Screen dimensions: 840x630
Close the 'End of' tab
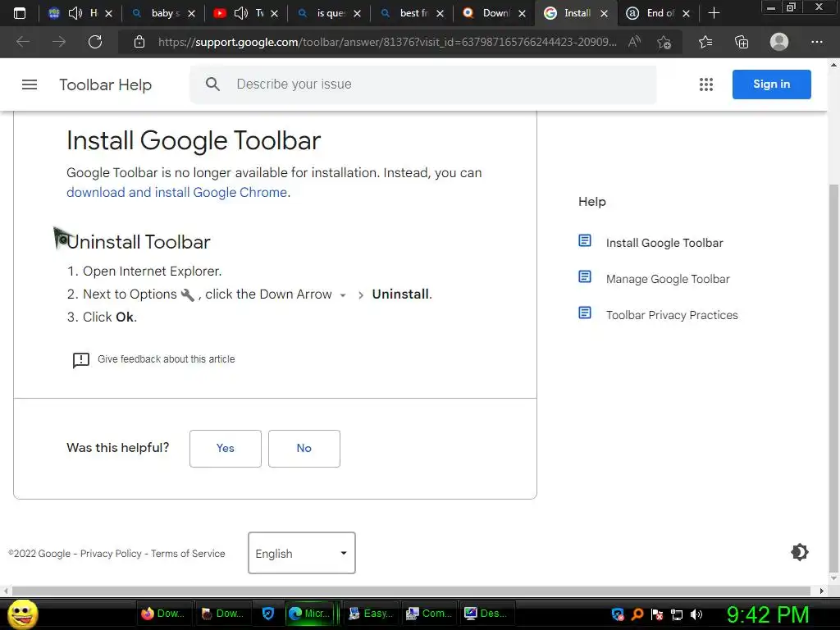coord(687,13)
